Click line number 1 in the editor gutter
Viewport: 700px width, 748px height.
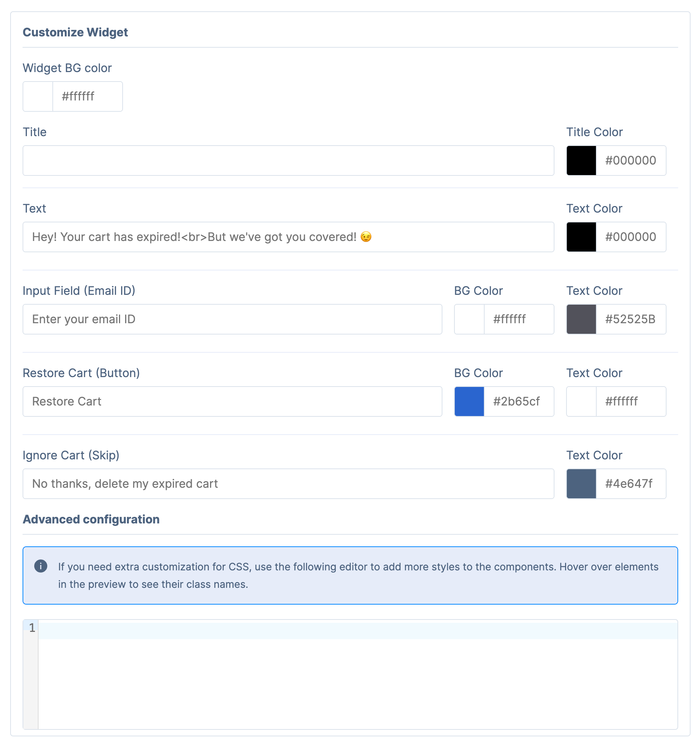(x=32, y=628)
